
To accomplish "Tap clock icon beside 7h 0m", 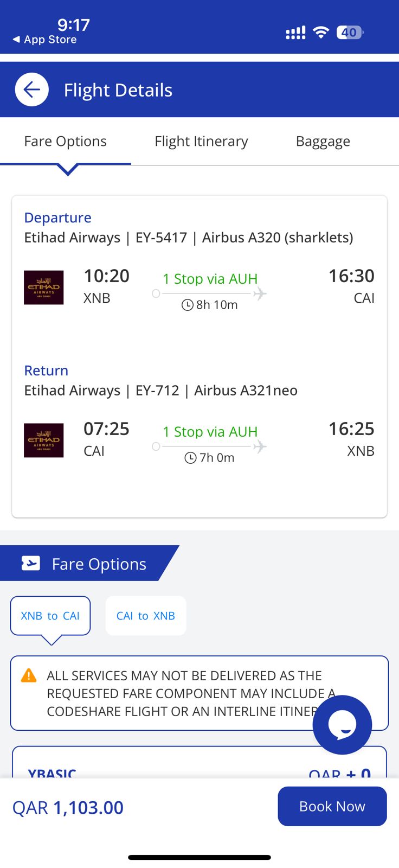I will click(191, 458).
